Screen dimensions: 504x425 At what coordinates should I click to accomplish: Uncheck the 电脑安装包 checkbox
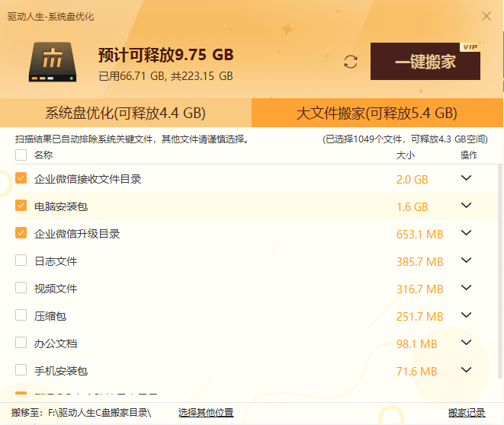(x=21, y=206)
